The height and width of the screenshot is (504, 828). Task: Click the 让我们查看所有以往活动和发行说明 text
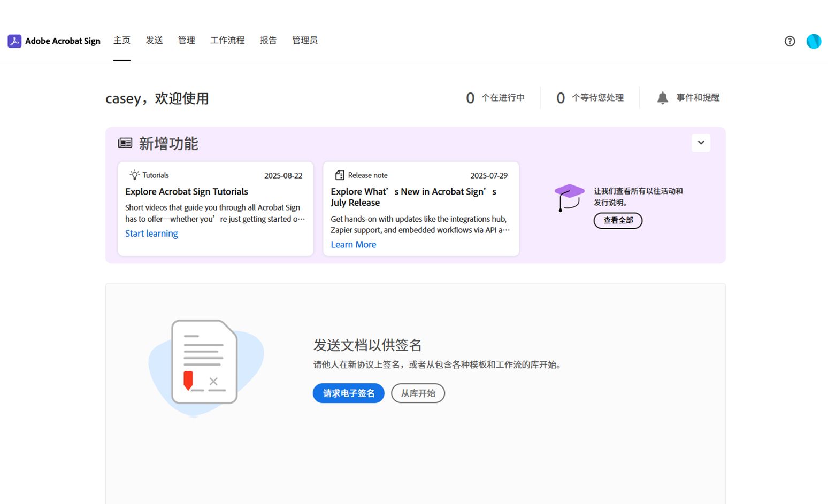click(638, 197)
